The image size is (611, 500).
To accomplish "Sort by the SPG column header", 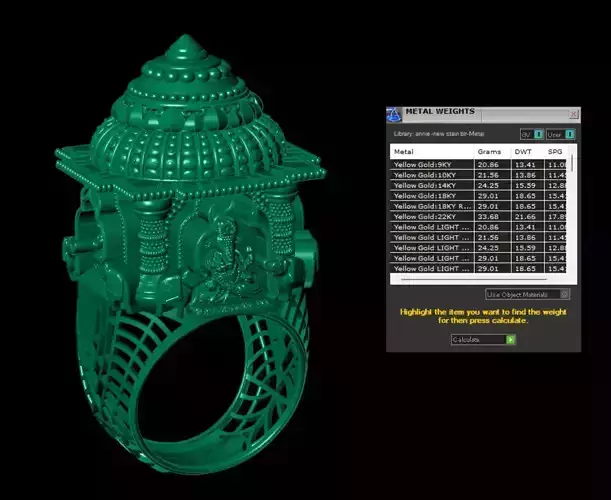I will click(x=556, y=152).
